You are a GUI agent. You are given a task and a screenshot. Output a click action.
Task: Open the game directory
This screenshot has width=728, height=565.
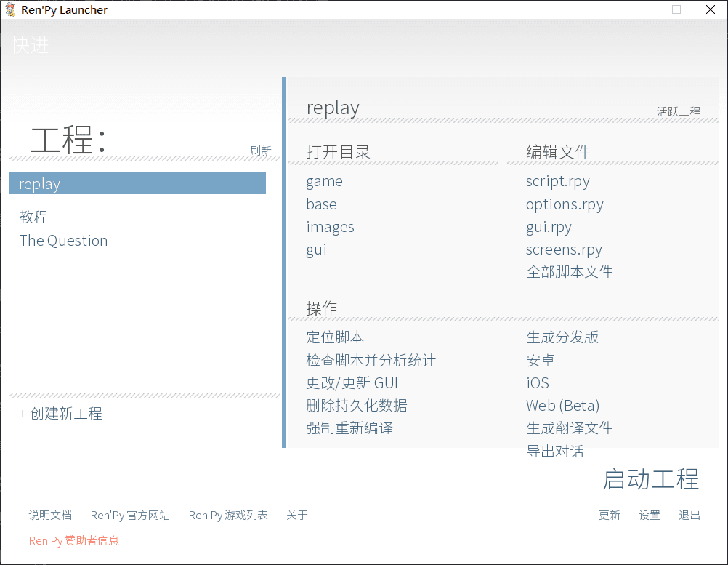[x=324, y=181]
